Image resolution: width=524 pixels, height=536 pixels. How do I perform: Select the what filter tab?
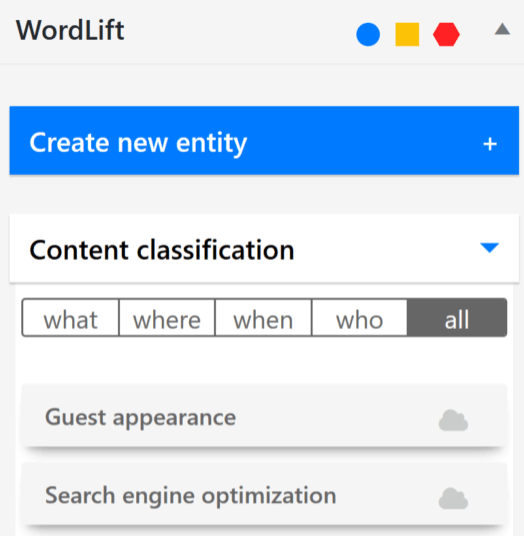70,318
